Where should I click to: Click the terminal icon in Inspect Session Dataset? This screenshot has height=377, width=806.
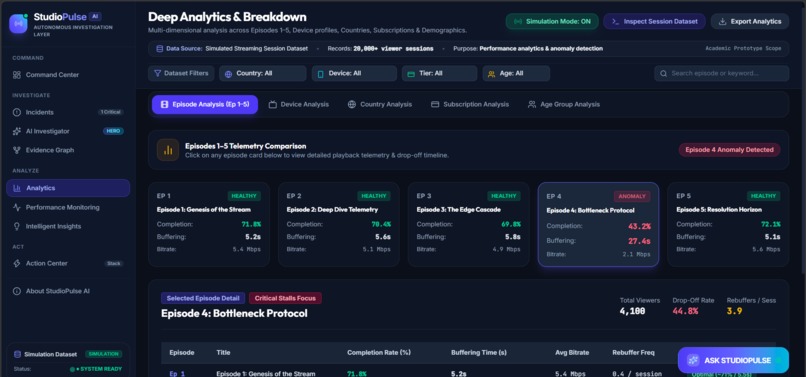pyautogui.click(x=615, y=22)
